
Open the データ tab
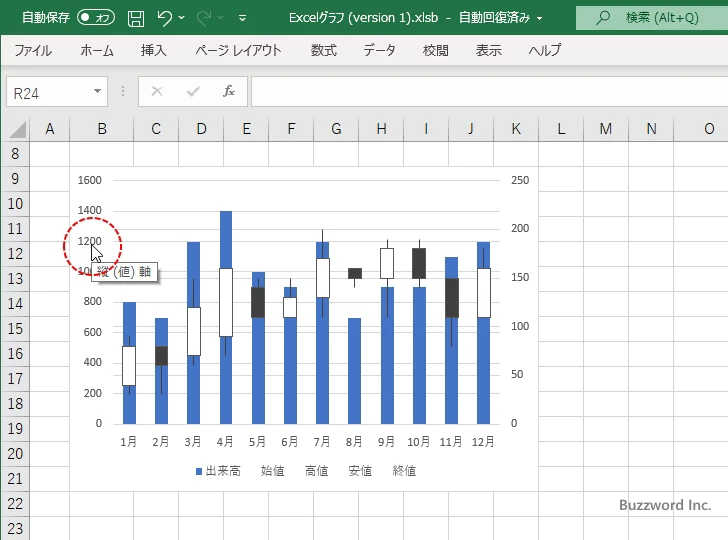pos(379,50)
